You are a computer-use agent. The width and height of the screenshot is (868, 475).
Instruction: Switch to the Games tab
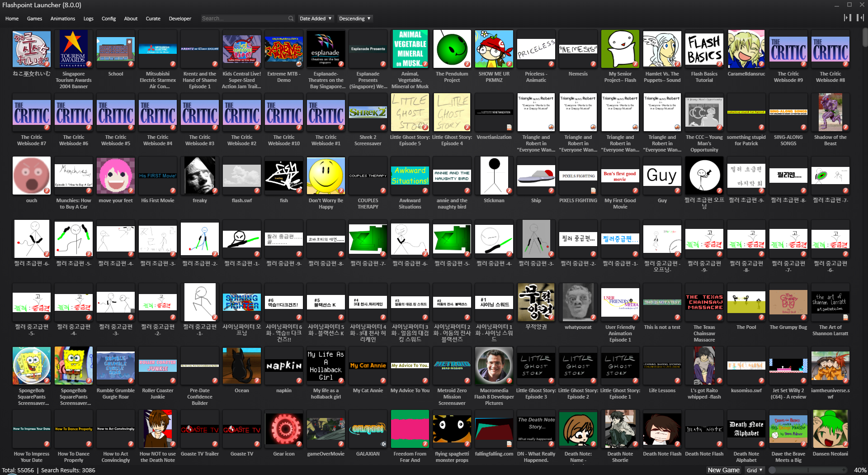(34, 19)
